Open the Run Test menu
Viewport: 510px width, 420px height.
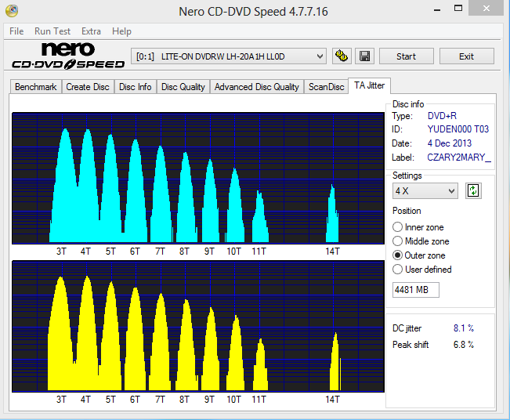click(x=52, y=31)
